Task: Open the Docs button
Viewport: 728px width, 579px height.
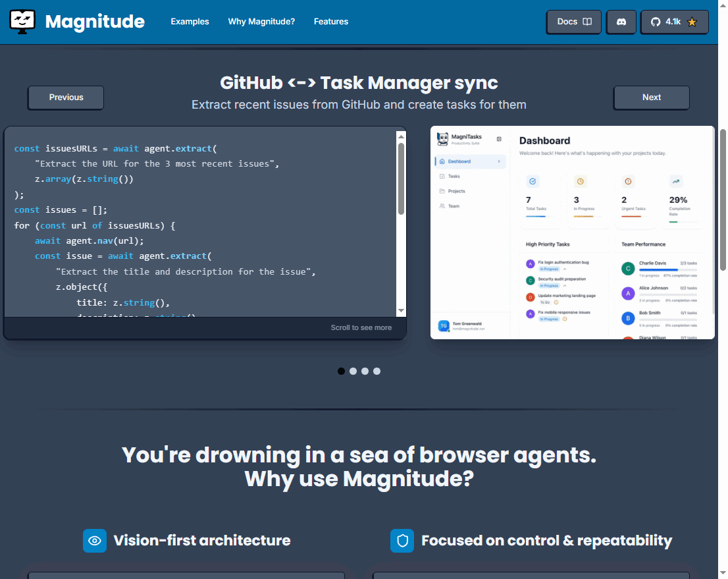Action: [574, 22]
